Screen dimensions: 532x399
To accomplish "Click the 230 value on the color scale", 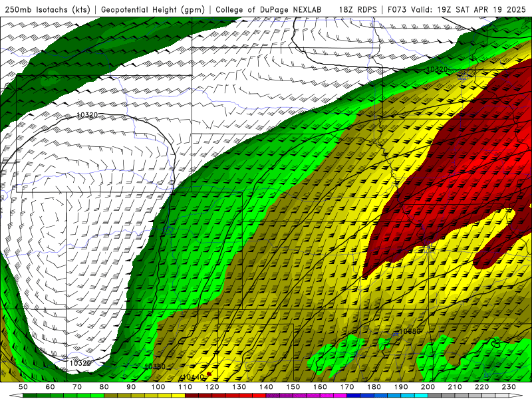I will (509, 387).
